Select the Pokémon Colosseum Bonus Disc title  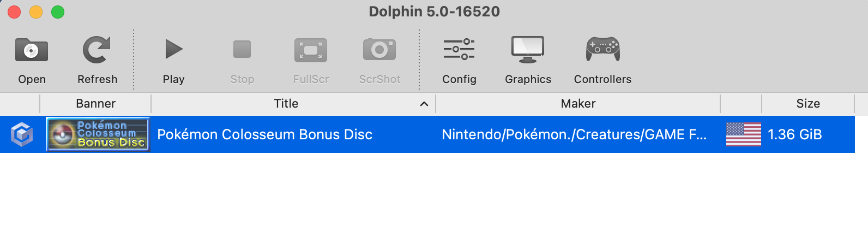coord(264,134)
